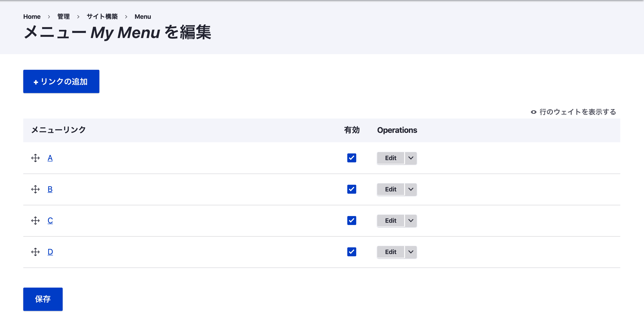
Task: Click the eye icon for row weights
Action: [x=533, y=112]
